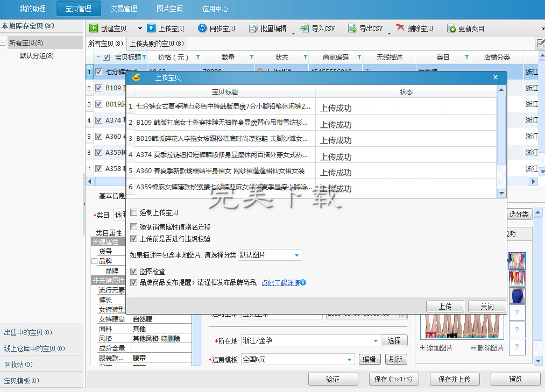Click 验证 button
This screenshot has width=545, height=392.
(x=333, y=379)
